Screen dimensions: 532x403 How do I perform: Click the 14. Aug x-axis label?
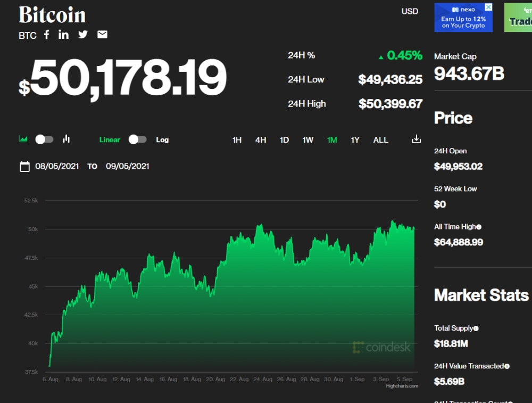[x=145, y=379]
